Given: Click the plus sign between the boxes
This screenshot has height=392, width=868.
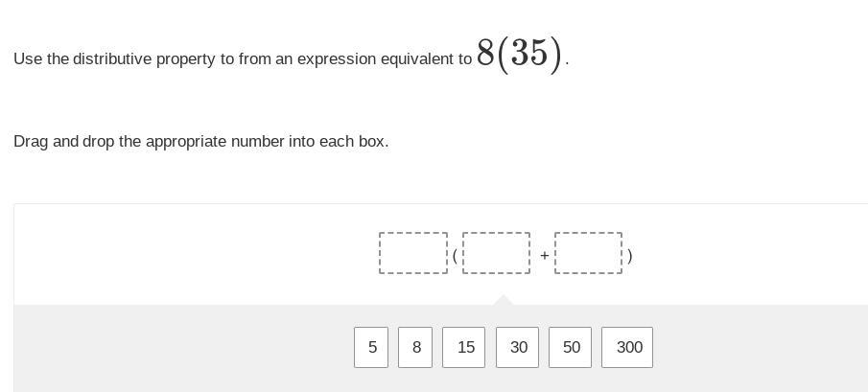Looking at the screenshot, I should 544,256.
